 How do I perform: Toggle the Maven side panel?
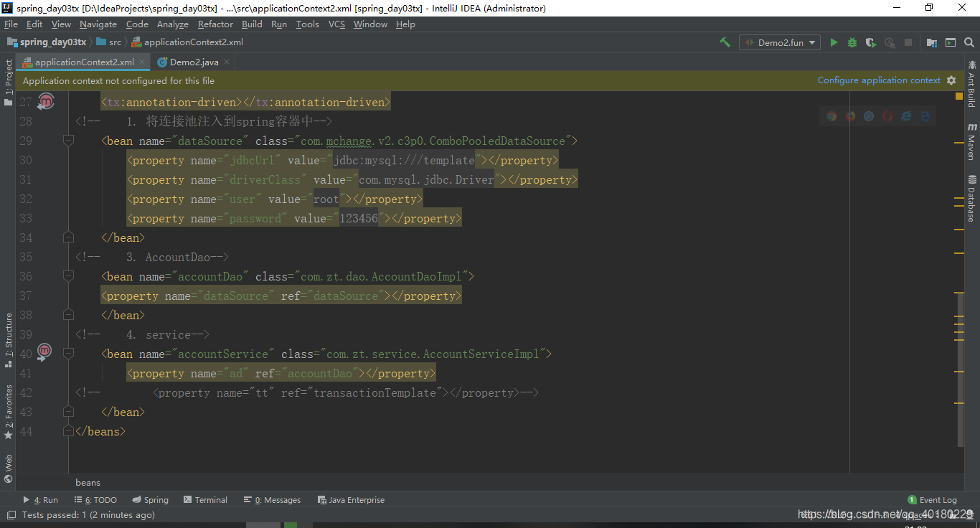pos(971,142)
